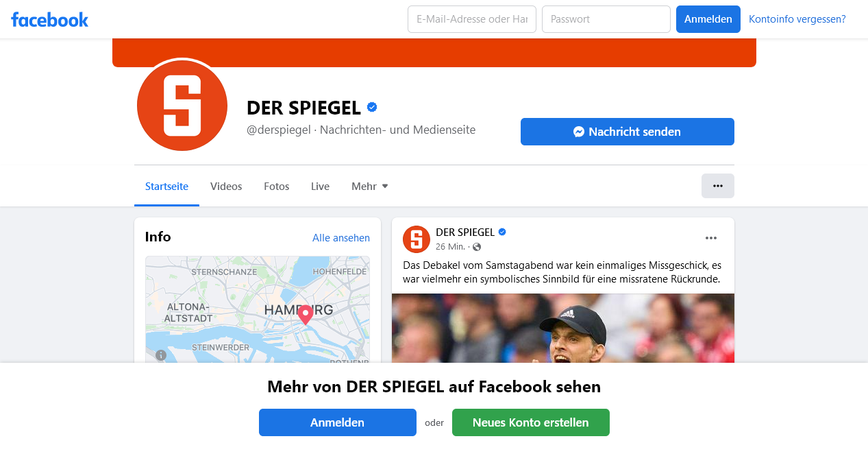Expand the Mehr dropdown tab
868x454 pixels.
click(370, 187)
